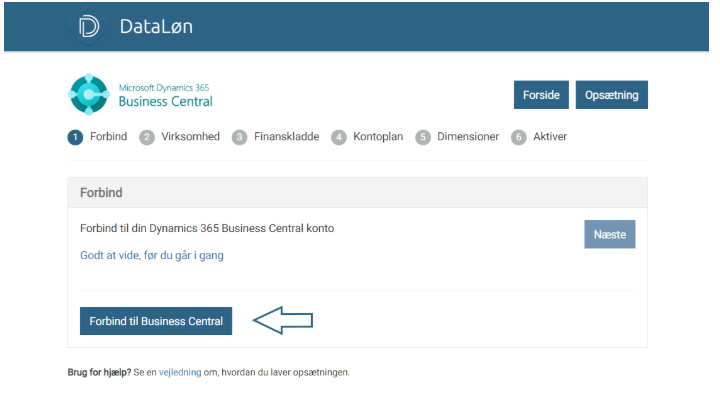Select step 4 circle icon
The image size is (720, 413).
click(x=339, y=137)
